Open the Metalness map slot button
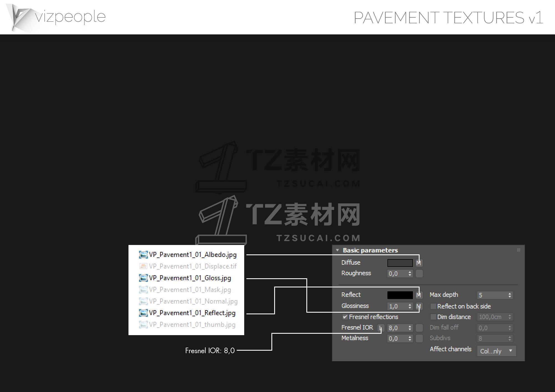This screenshot has height=392, width=555. coord(419,338)
